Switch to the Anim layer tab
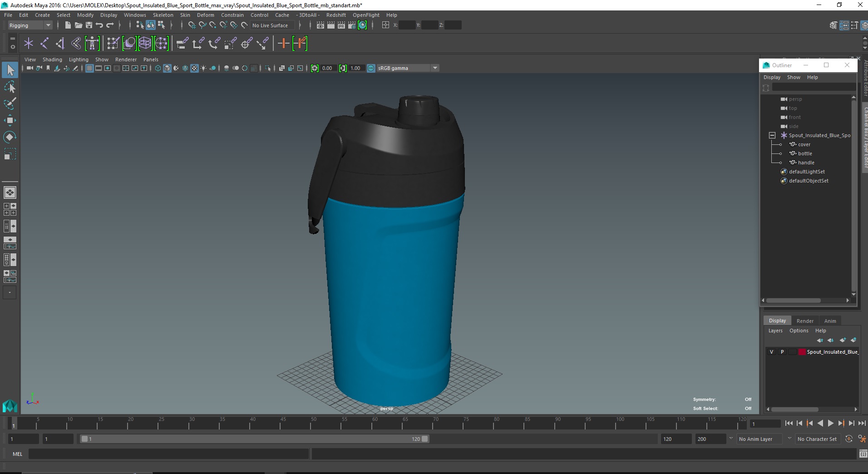868x474 pixels. point(830,321)
